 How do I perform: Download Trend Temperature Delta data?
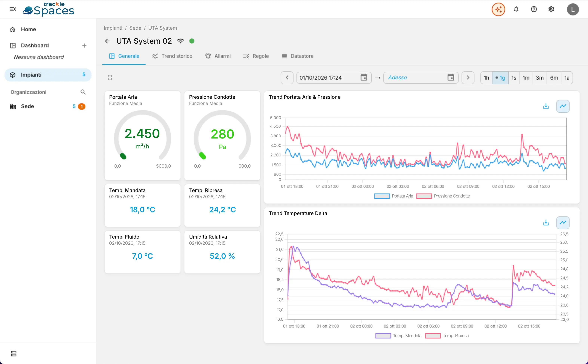point(546,223)
